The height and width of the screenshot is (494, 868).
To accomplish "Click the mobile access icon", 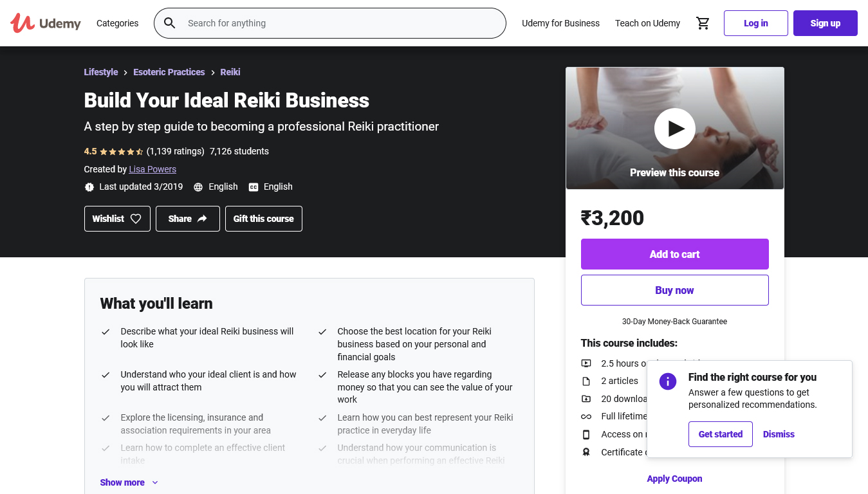I will tap(586, 434).
